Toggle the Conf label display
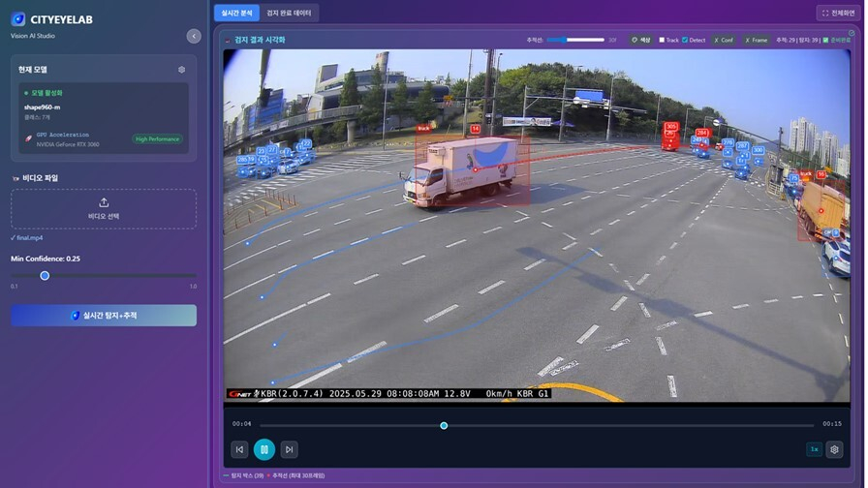 click(724, 40)
